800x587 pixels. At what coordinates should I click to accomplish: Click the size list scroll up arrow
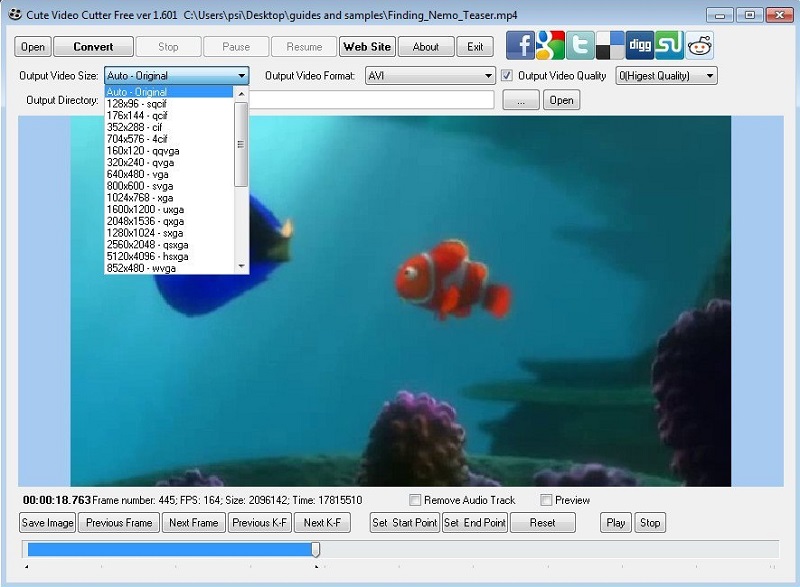pyautogui.click(x=241, y=94)
